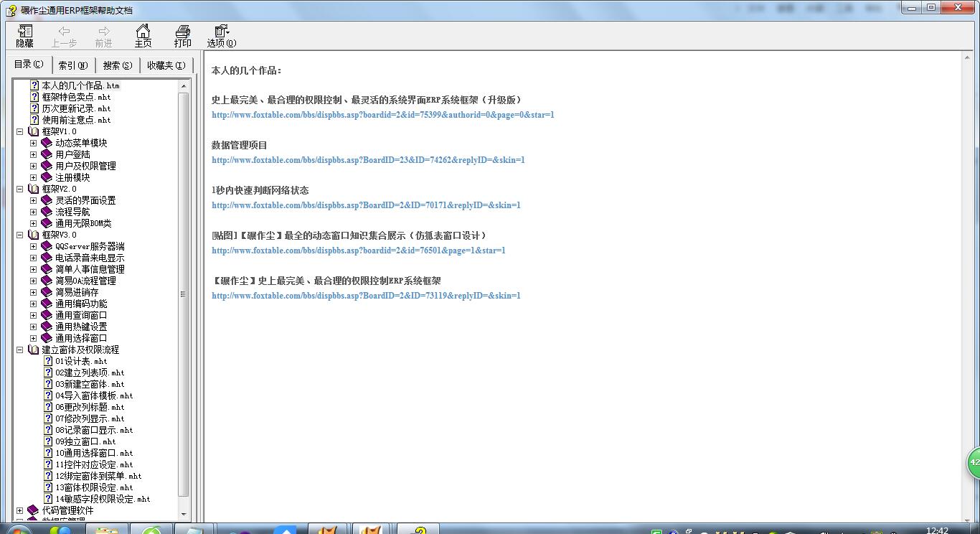Click help document icon in window title bar
This screenshot has width=980, height=534.
pos(11,10)
